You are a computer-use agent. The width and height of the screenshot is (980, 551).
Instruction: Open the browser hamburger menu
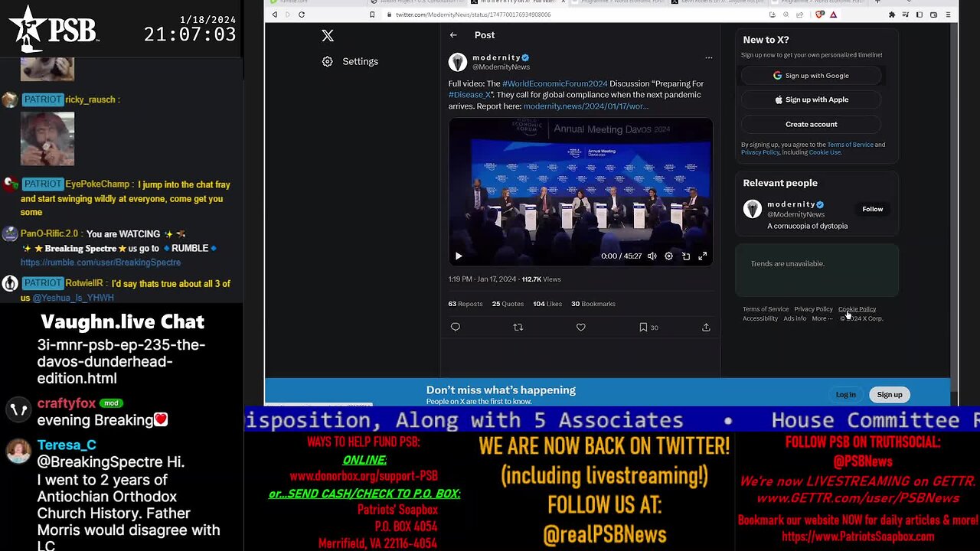[x=948, y=15]
